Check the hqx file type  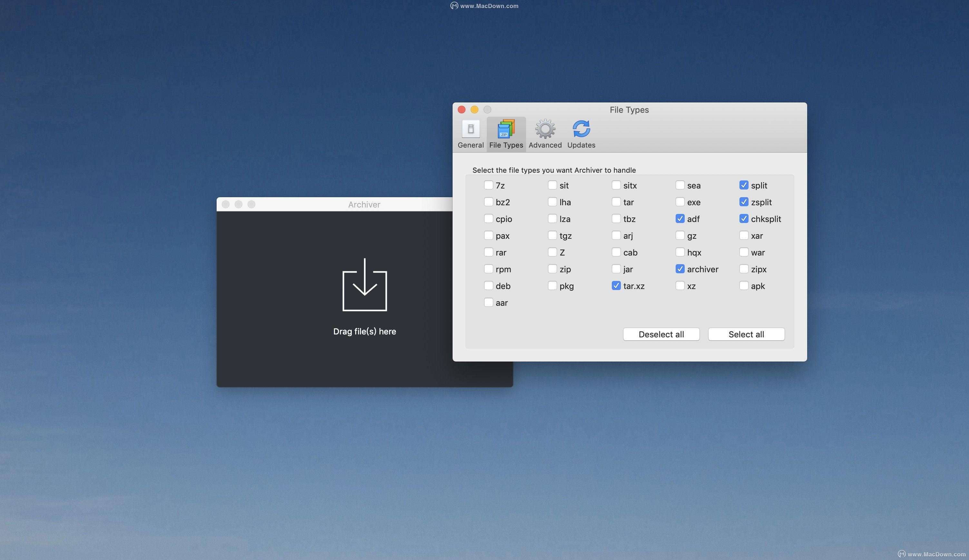[680, 252]
